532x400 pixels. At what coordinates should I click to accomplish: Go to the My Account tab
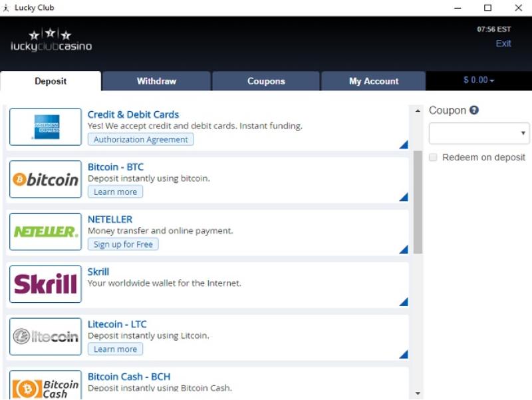coord(374,81)
